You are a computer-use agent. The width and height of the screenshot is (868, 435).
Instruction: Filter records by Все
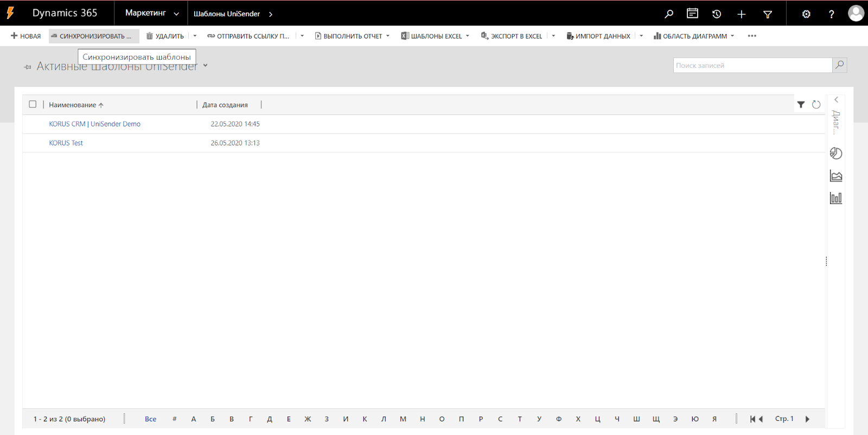[150, 419]
